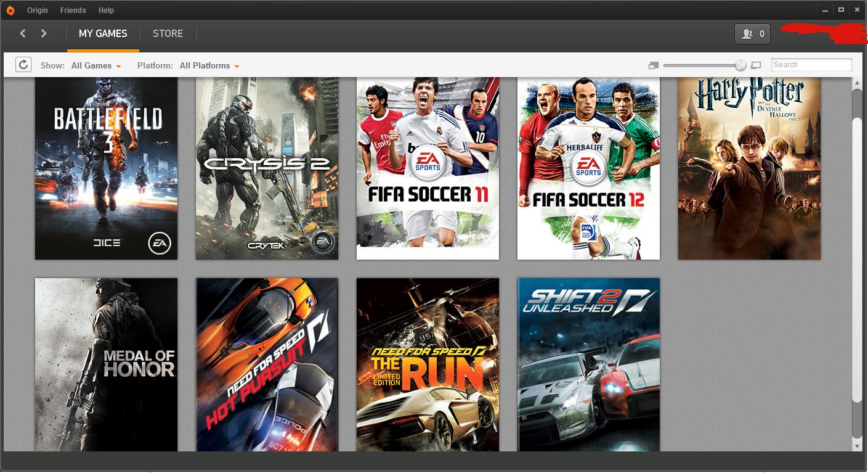Image resolution: width=868 pixels, height=473 pixels.
Task: Go forward with the right arrow
Action: tap(44, 33)
